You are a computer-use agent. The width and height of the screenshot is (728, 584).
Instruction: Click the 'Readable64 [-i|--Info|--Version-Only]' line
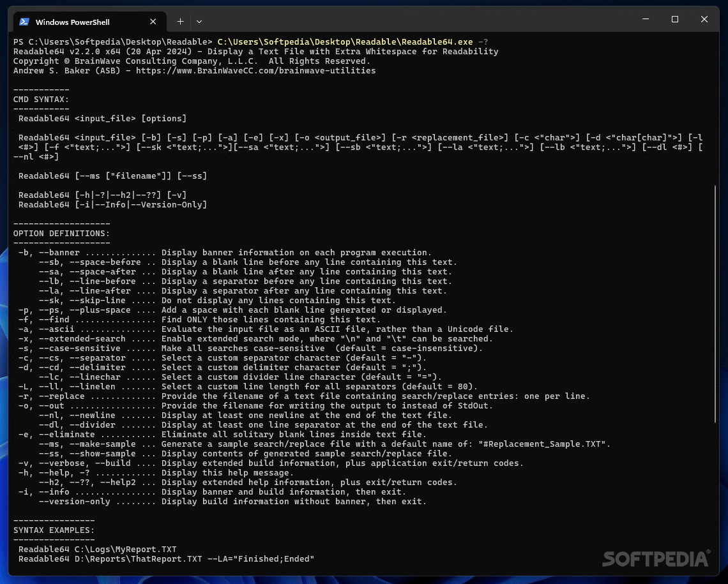pyautogui.click(x=112, y=205)
